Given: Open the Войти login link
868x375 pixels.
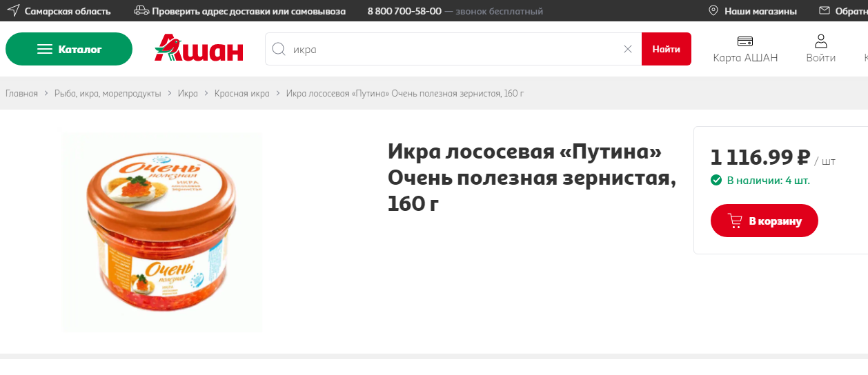Looking at the screenshot, I should click(821, 58).
